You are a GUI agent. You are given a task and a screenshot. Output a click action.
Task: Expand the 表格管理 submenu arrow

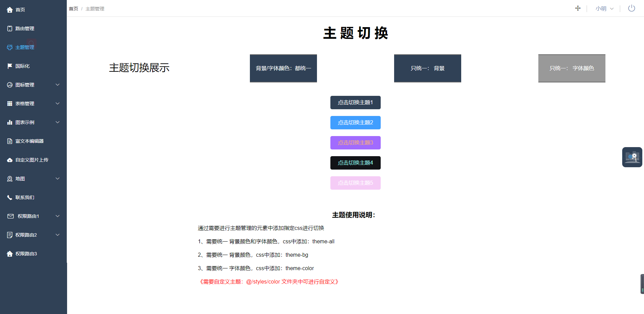(x=57, y=104)
